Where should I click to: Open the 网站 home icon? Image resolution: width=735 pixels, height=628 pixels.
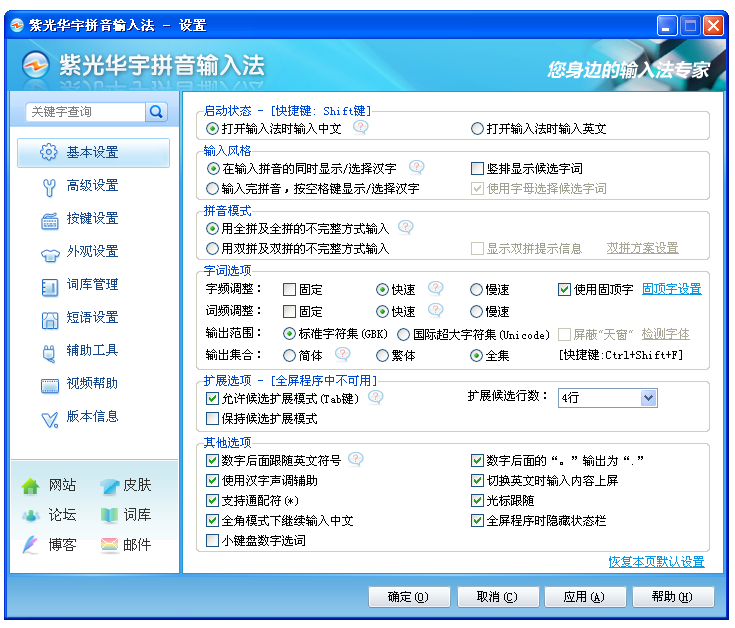click(x=31, y=486)
